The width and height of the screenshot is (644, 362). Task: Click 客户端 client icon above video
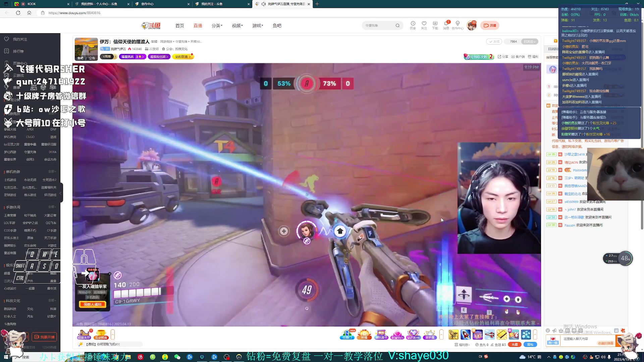[518, 57]
